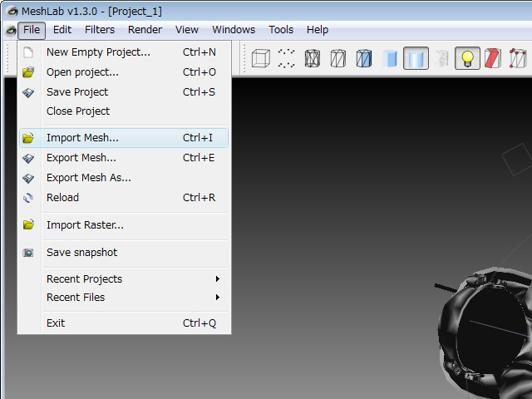Select flat lines render mode icon
Image resolution: width=532 pixels, height=399 pixels.
click(x=364, y=58)
